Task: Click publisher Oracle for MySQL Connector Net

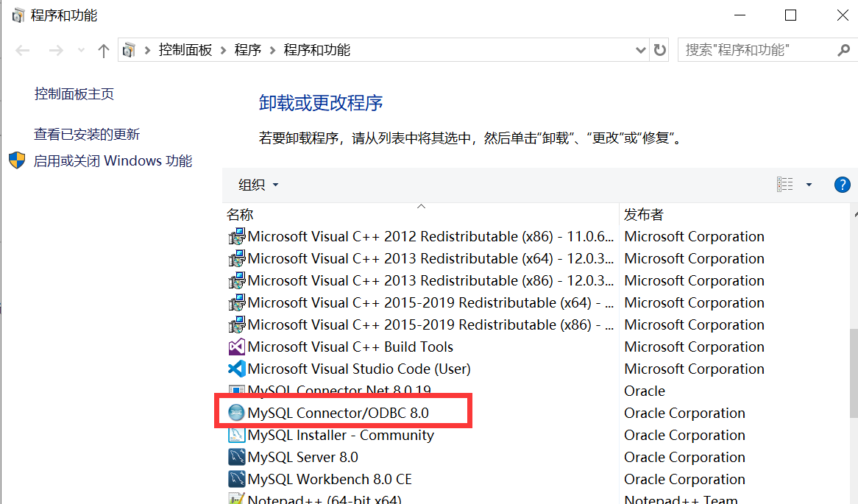Action: point(645,391)
